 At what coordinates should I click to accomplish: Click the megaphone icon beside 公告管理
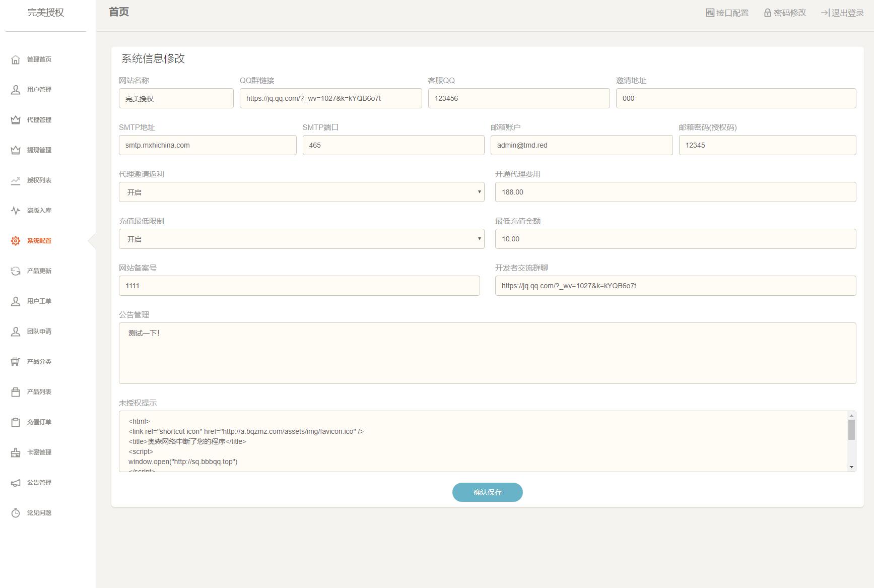pos(16,483)
